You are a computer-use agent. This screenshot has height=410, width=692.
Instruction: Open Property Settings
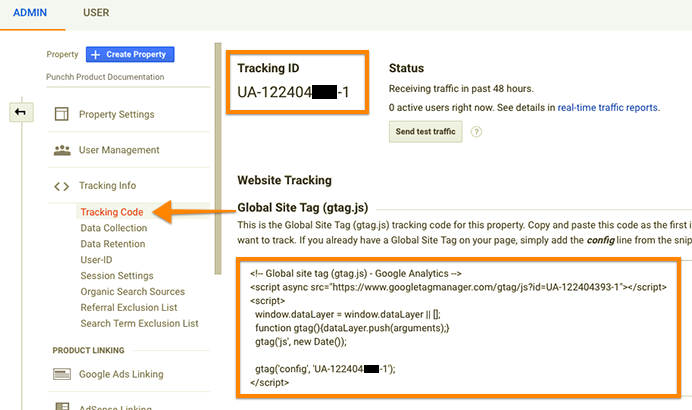click(117, 114)
